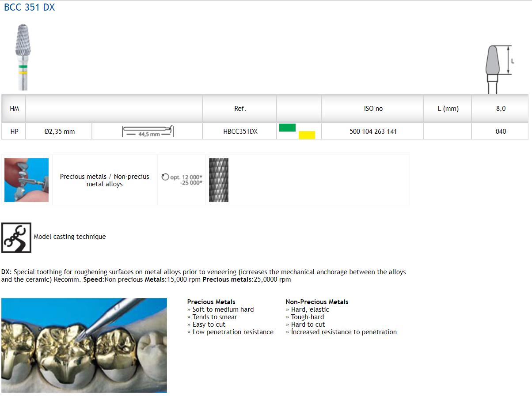This screenshot has width=532, height=396.
Task: Select the yellow color code swatch
Action: (307, 135)
